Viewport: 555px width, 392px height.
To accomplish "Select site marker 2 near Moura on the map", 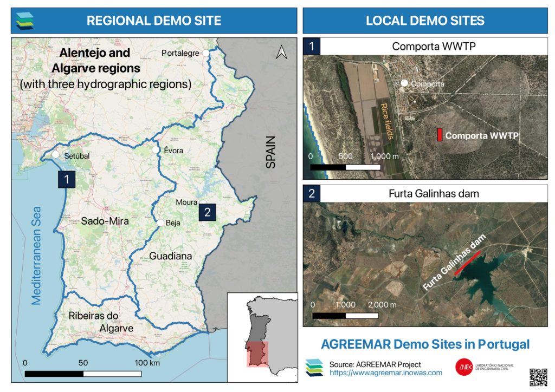I will pyautogui.click(x=208, y=212).
